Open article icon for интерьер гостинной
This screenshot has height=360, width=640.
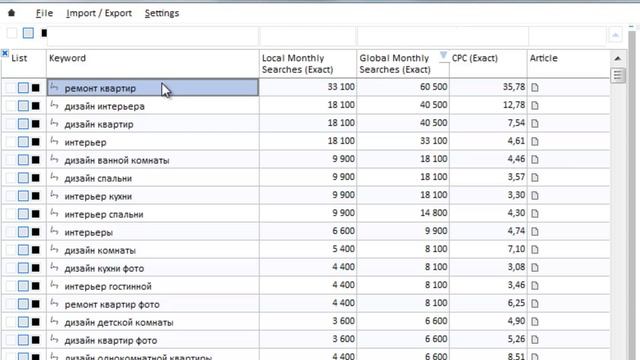535,285
